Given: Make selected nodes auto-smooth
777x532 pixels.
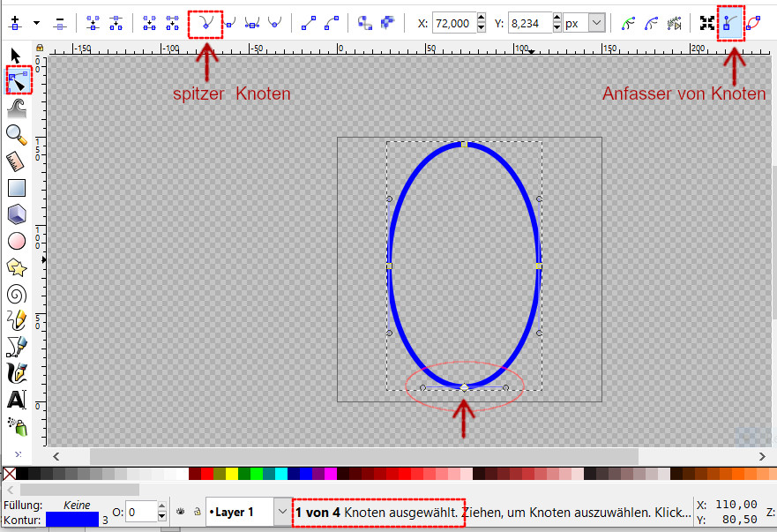Looking at the screenshot, I should coord(274,23).
